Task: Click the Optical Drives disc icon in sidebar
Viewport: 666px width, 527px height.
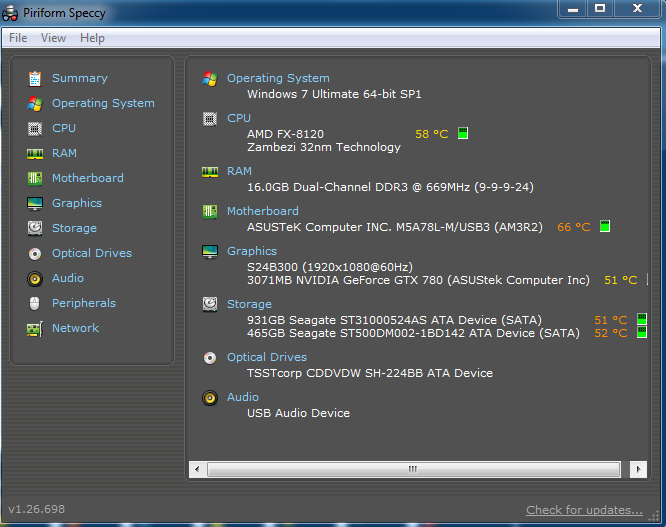Action: (x=35, y=254)
